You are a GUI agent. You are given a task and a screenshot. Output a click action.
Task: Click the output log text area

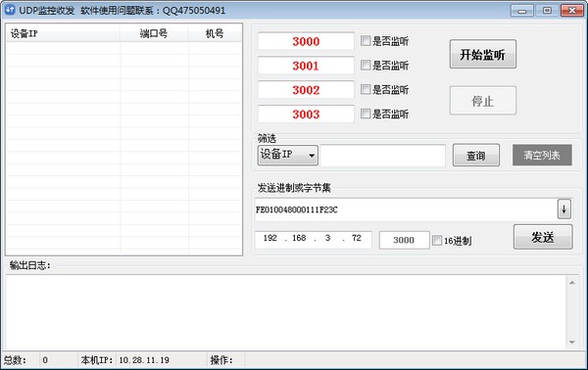(286, 312)
